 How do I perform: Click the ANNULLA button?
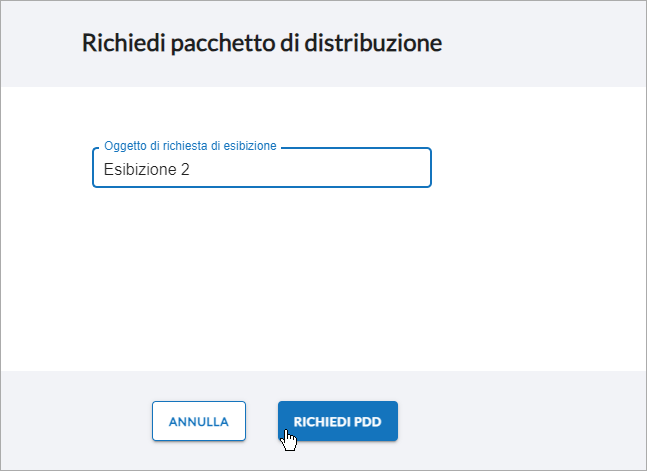coord(199,421)
